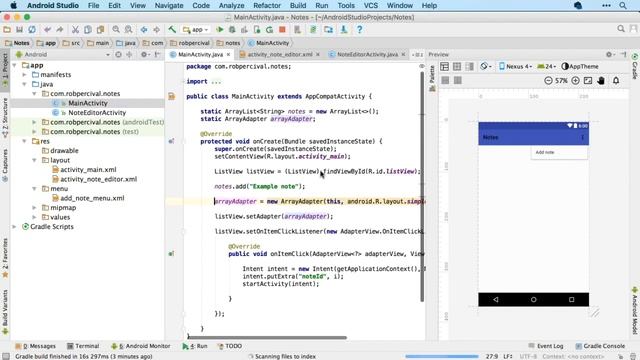Click the Copy icon in toolbar
Screen dimensions: 640x360
click(x=88, y=30)
